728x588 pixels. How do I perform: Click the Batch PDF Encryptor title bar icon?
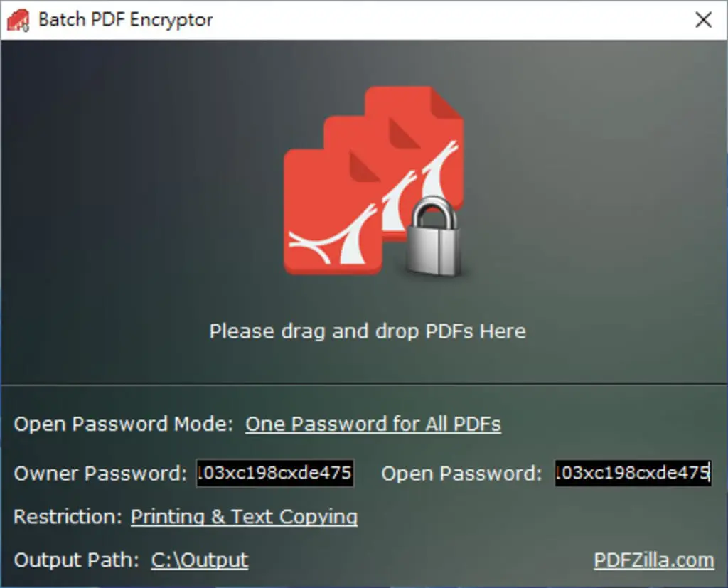(18, 21)
